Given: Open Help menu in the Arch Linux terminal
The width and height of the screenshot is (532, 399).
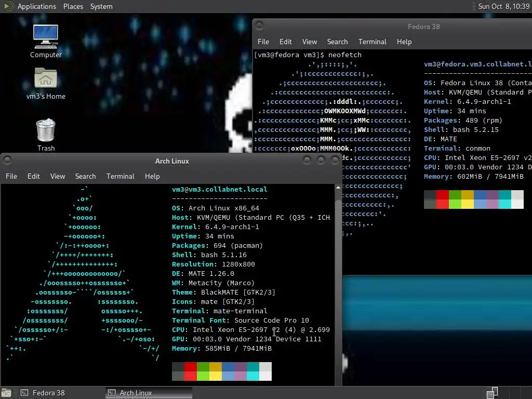Looking at the screenshot, I should click(152, 176).
